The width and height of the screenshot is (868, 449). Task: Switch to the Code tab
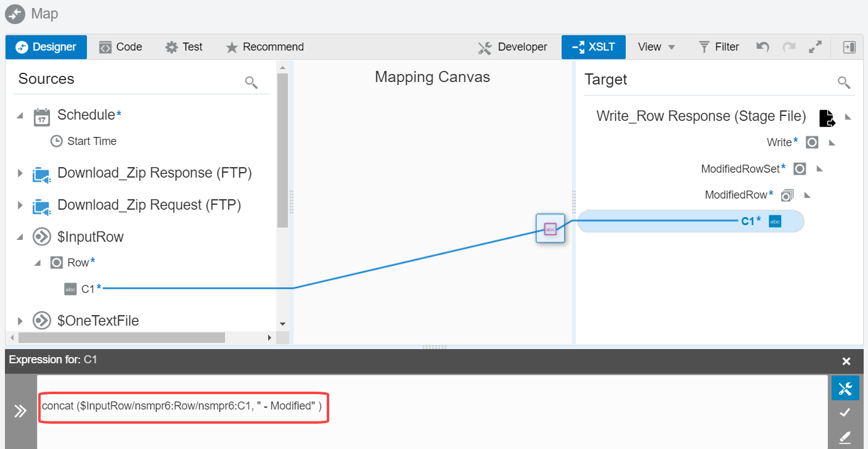pos(120,46)
